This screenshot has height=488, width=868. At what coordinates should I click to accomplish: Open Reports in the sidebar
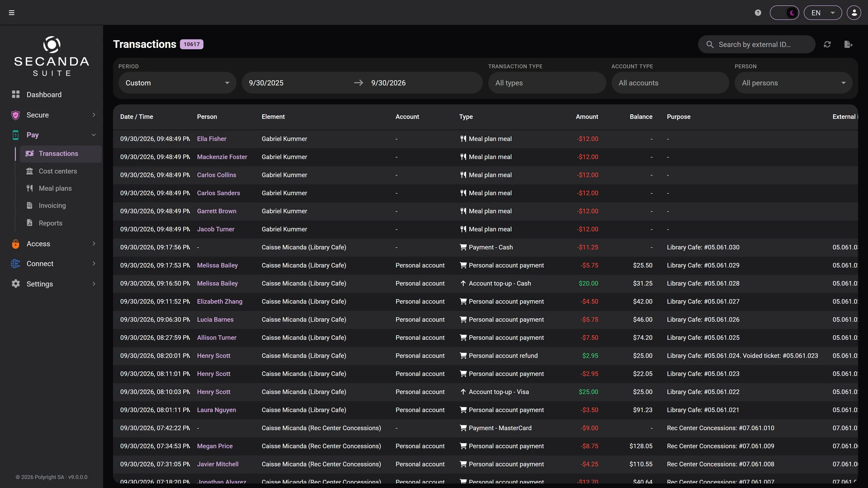(x=61, y=223)
